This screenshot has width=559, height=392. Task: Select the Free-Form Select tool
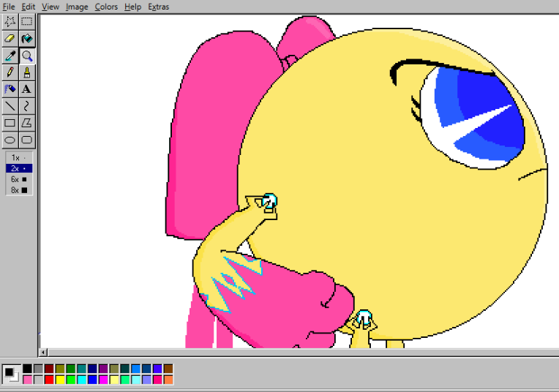[10, 22]
